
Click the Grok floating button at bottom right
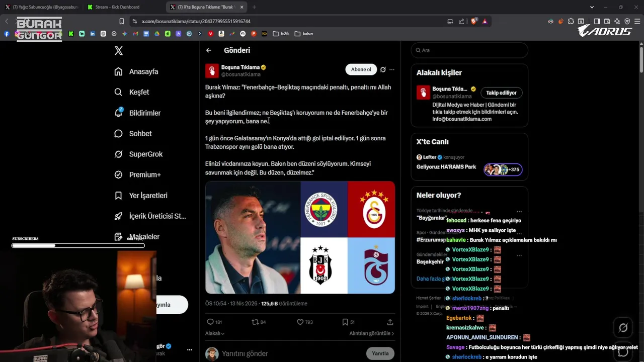(x=623, y=328)
